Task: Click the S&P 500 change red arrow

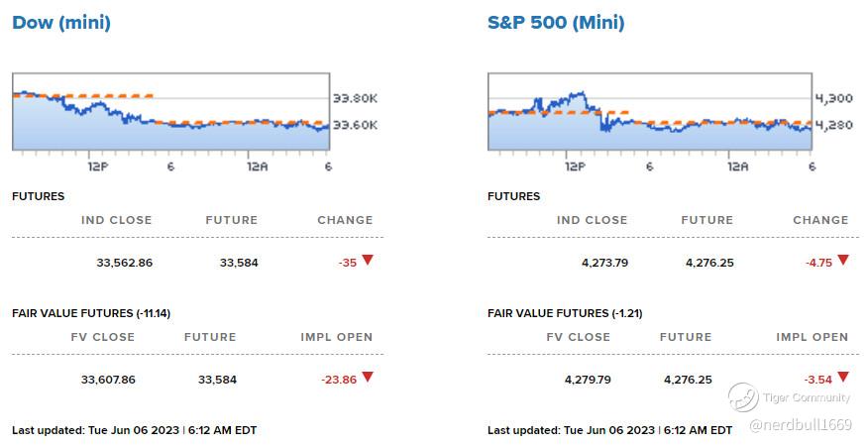Action: 843,260
